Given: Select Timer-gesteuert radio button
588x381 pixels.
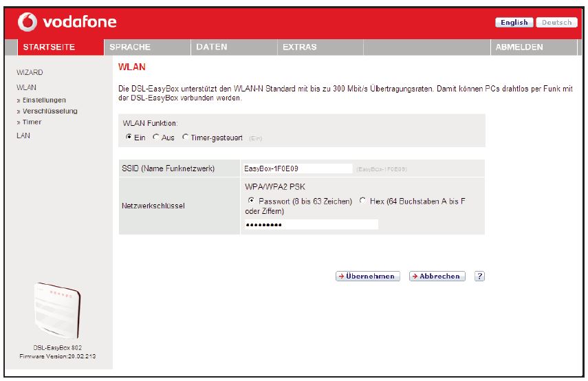Looking at the screenshot, I should [x=185, y=138].
